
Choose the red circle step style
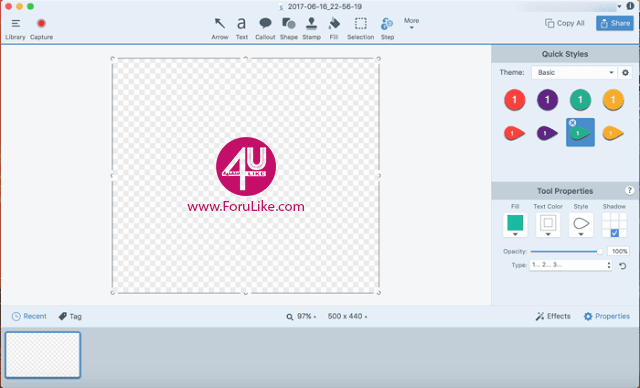click(514, 100)
